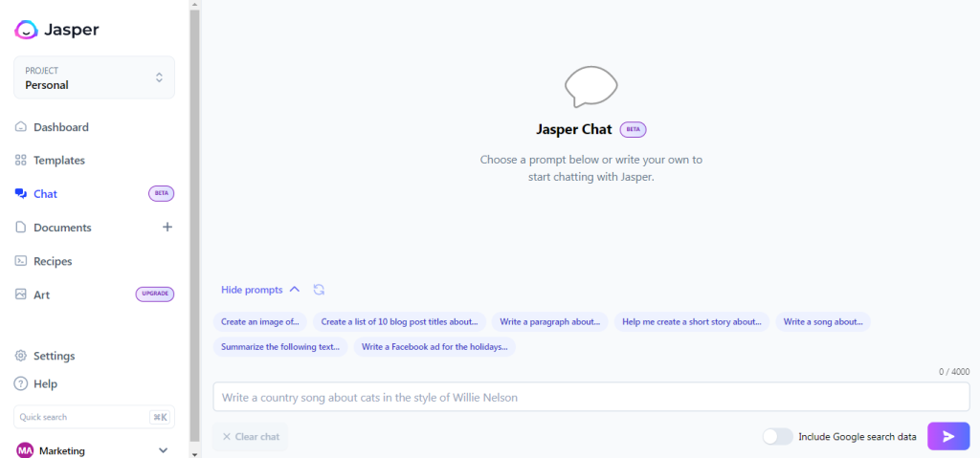Choose 'Create an image of...' prompt
This screenshot has height=458, width=980.
tap(260, 322)
